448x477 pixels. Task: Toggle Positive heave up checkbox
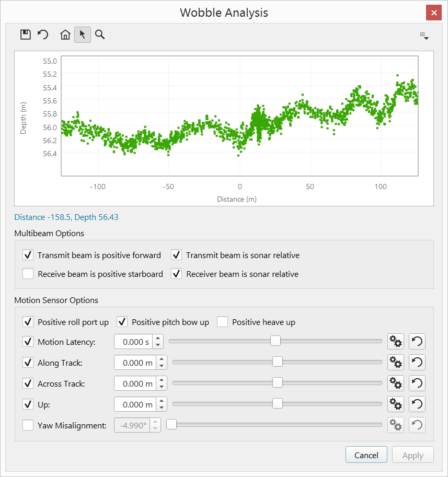coord(223,322)
